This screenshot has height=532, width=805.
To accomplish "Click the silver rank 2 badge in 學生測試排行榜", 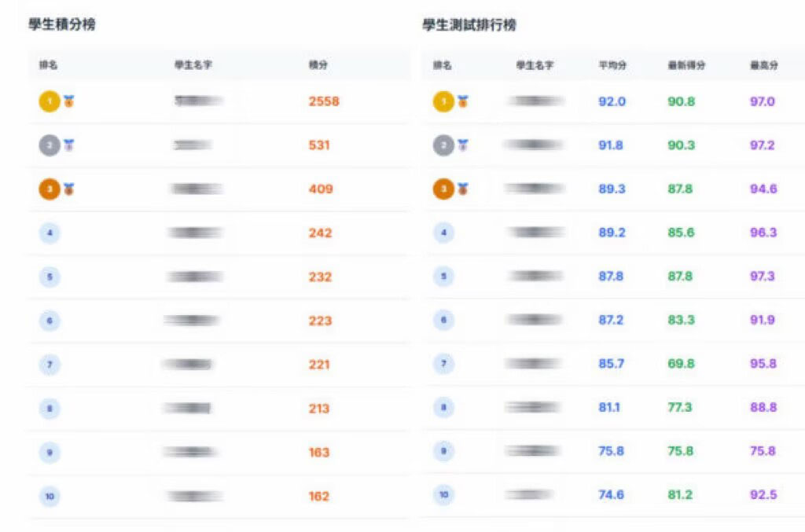I will tap(443, 145).
